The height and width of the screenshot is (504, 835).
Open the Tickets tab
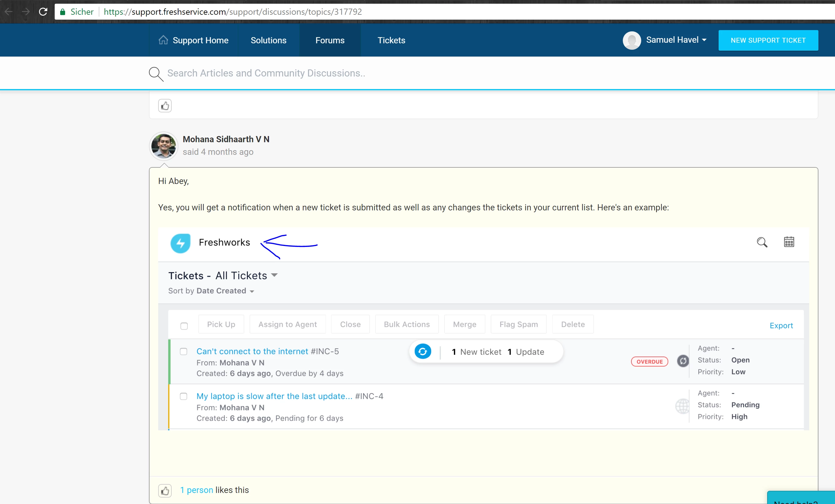tap(391, 40)
